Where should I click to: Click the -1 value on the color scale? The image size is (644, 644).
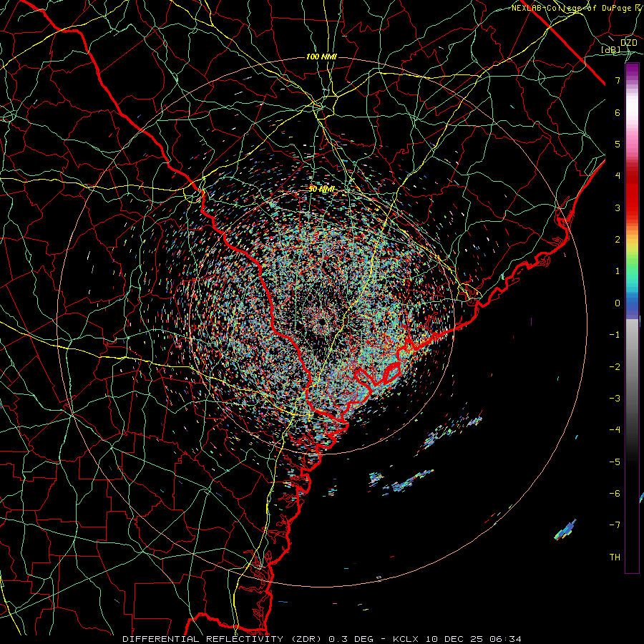(x=615, y=335)
